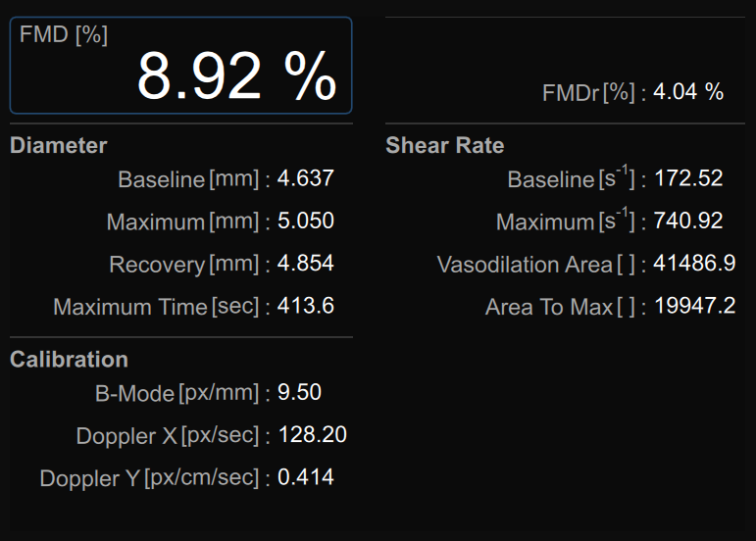Click the Maximum Time [sec] label
Viewport: 756px width, 541px height.
156,307
